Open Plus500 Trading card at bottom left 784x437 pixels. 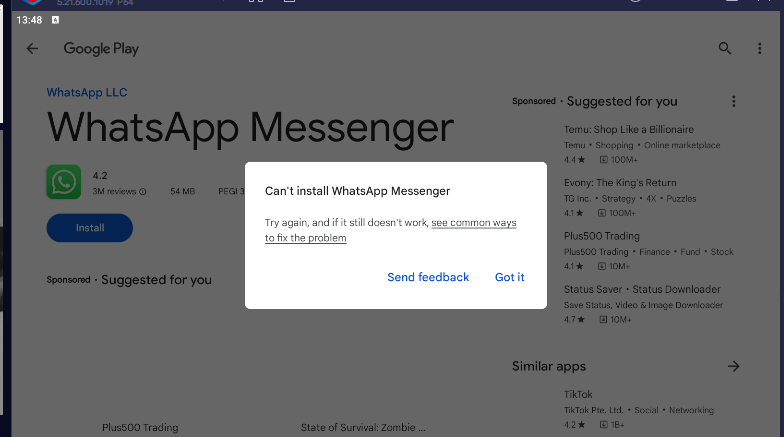140,428
